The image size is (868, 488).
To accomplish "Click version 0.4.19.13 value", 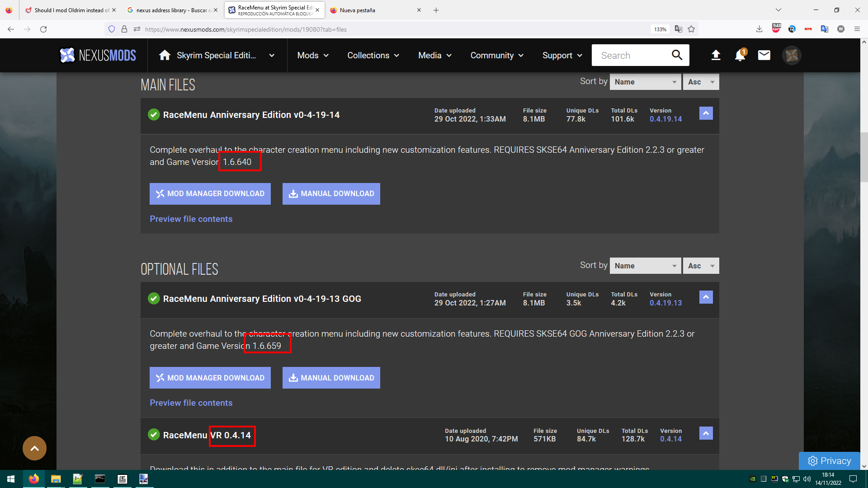I will [x=665, y=303].
